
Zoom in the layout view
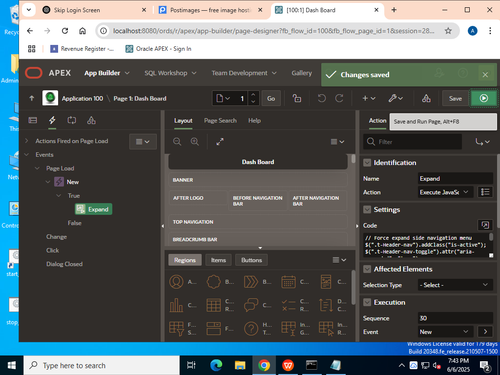tap(195, 142)
